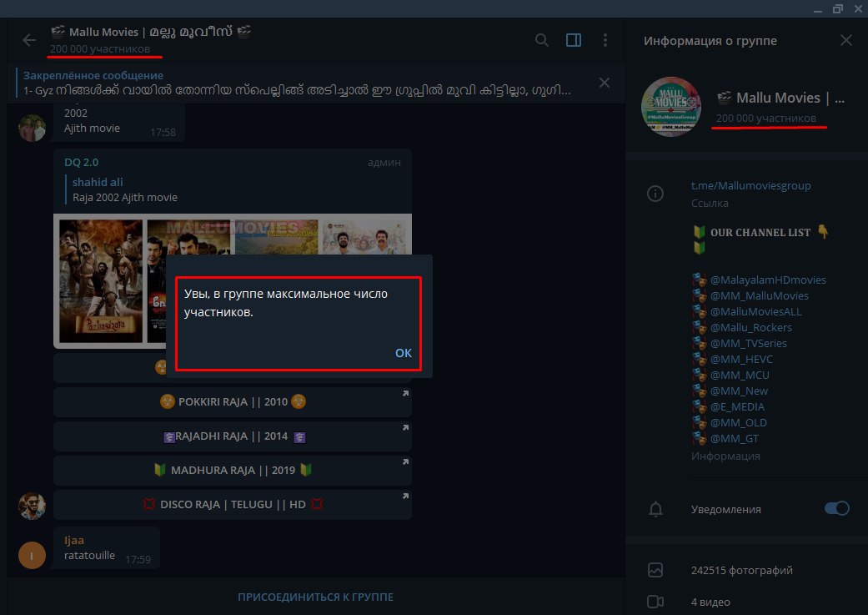Viewport: 868px width, 615px height.
Task: Open the t.me/Mallumoviesgroup link
Action: pos(750,185)
